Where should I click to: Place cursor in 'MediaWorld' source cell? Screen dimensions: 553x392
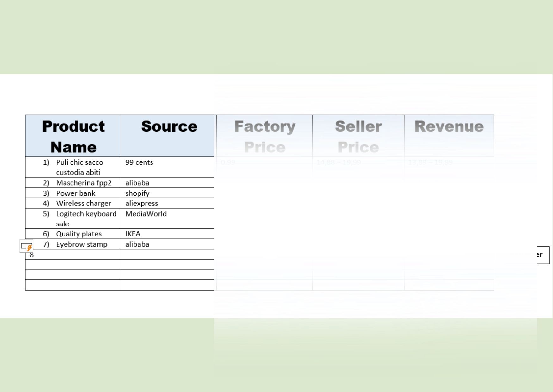(146, 214)
